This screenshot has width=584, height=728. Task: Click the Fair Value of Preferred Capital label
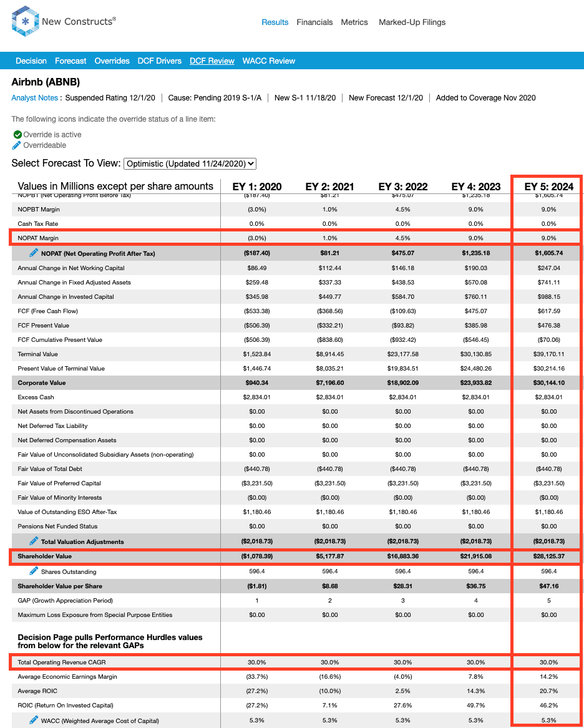coord(59,483)
